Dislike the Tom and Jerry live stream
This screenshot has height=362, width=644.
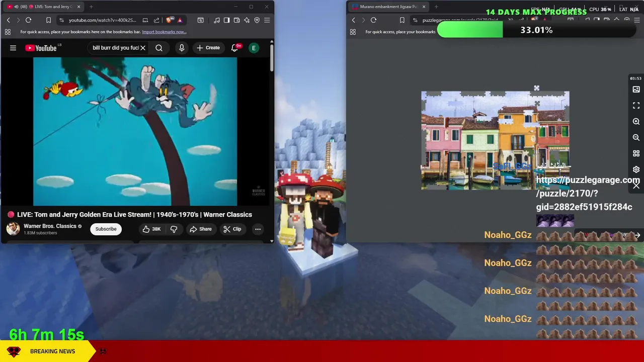coord(174,229)
